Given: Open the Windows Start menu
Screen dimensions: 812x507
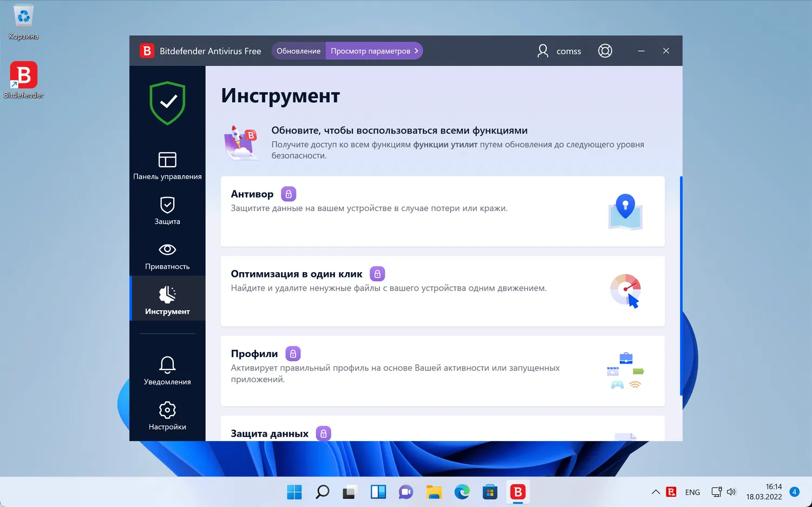Looking at the screenshot, I should click(x=294, y=492).
